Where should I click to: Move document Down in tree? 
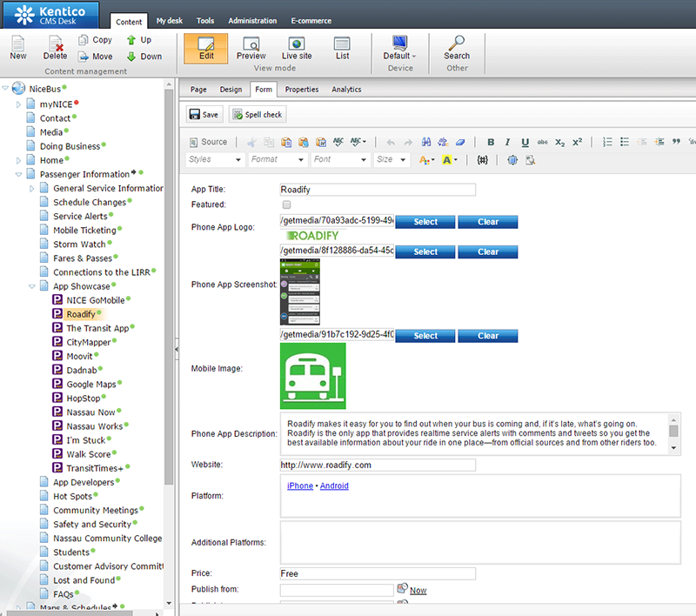(144, 57)
